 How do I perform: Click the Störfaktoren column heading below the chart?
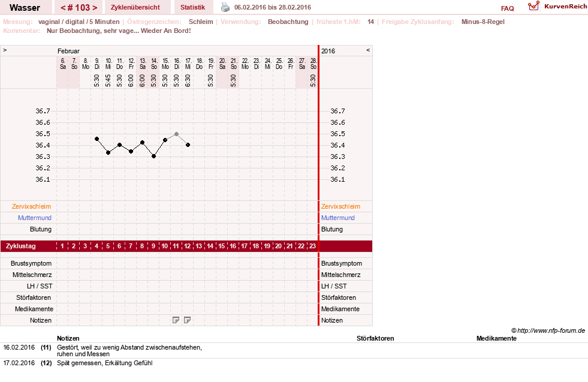point(375,338)
